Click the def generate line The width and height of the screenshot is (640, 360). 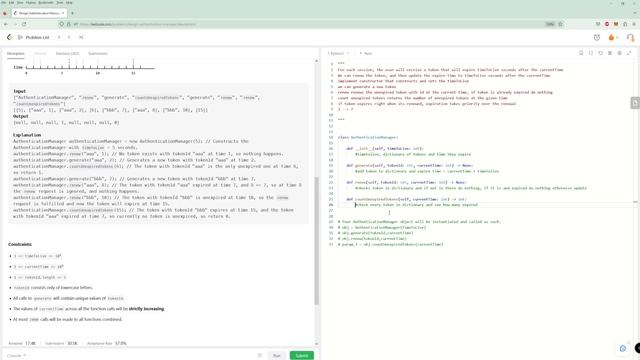410,165
